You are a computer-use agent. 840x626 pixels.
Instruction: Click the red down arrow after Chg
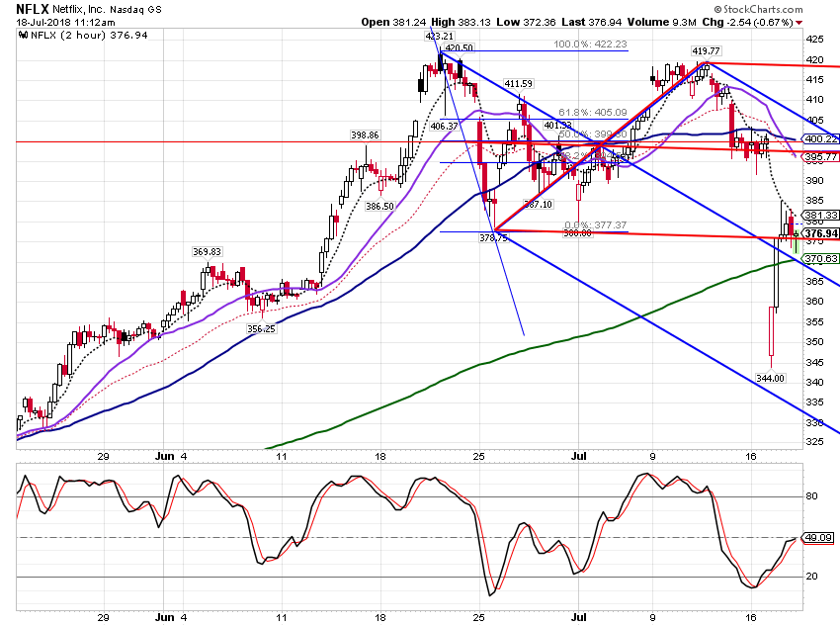click(x=799, y=23)
